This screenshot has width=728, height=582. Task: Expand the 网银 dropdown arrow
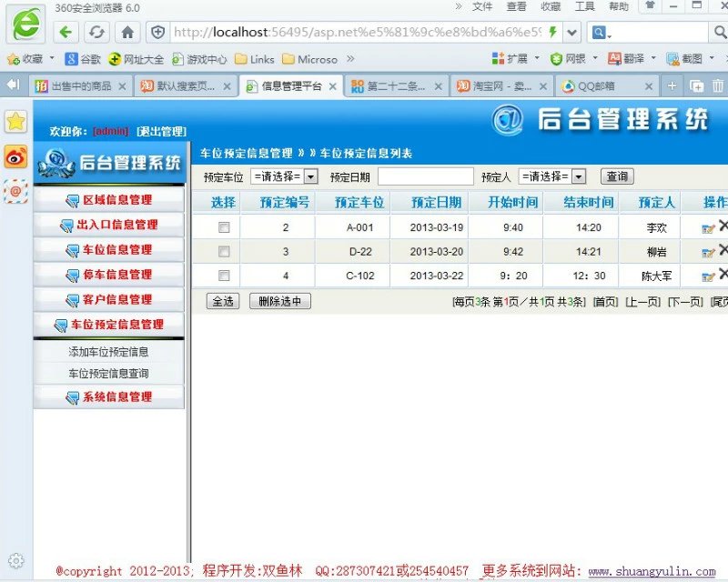click(595, 58)
